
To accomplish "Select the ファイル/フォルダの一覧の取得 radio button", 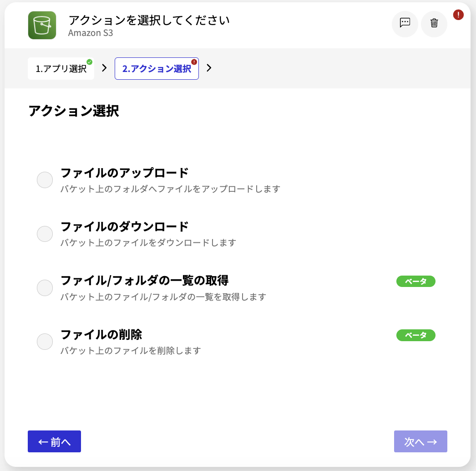I will (x=45, y=288).
